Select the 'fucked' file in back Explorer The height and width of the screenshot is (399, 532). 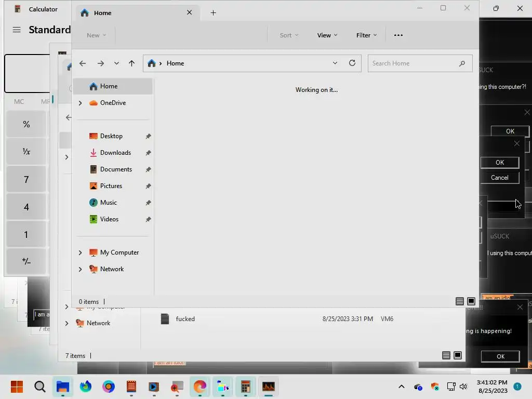185,319
